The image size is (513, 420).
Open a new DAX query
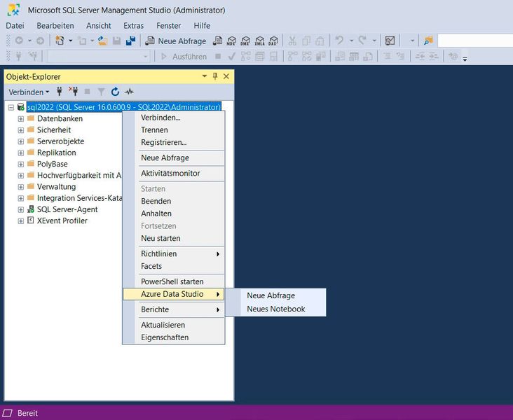pos(273,41)
